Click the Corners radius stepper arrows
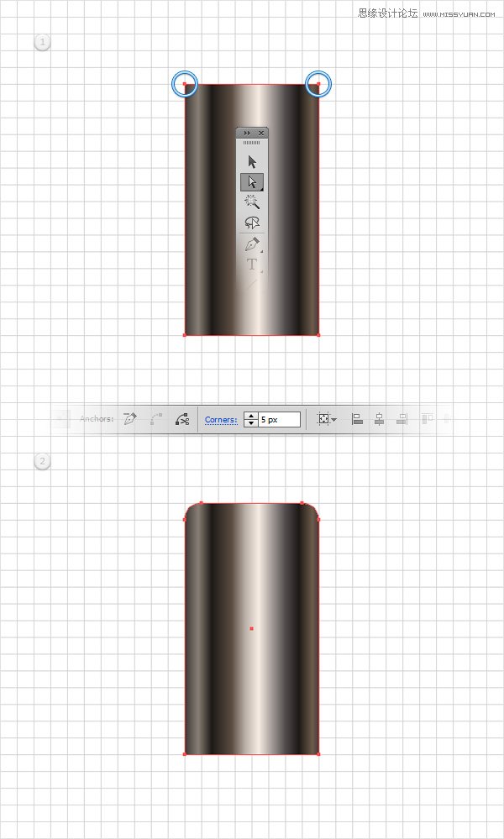This screenshot has width=504, height=839. point(250,420)
